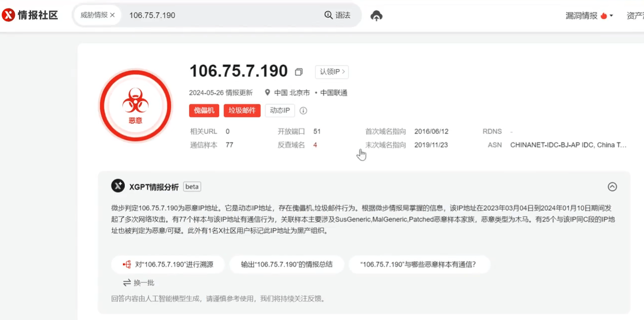Click the 相关URL value 0

[x=227, y=131]
